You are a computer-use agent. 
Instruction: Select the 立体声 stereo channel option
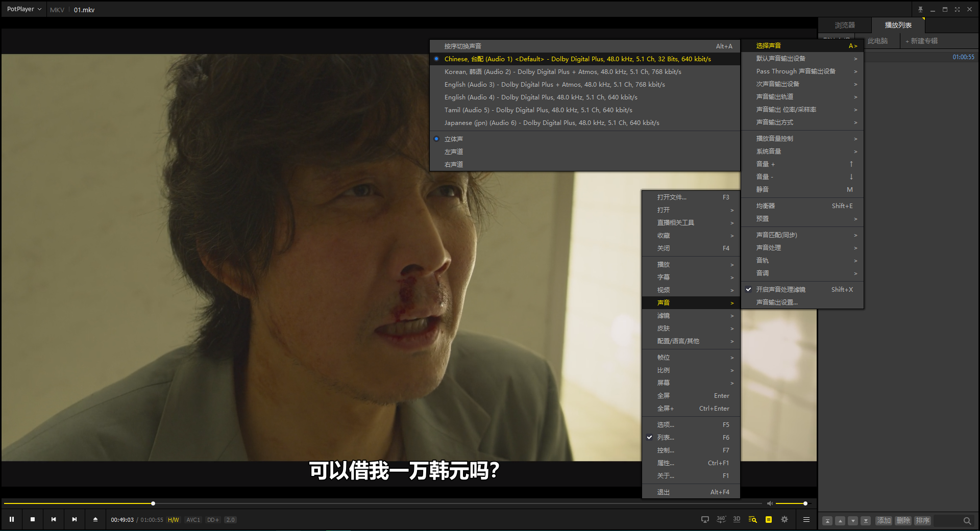tap(454, 139)
